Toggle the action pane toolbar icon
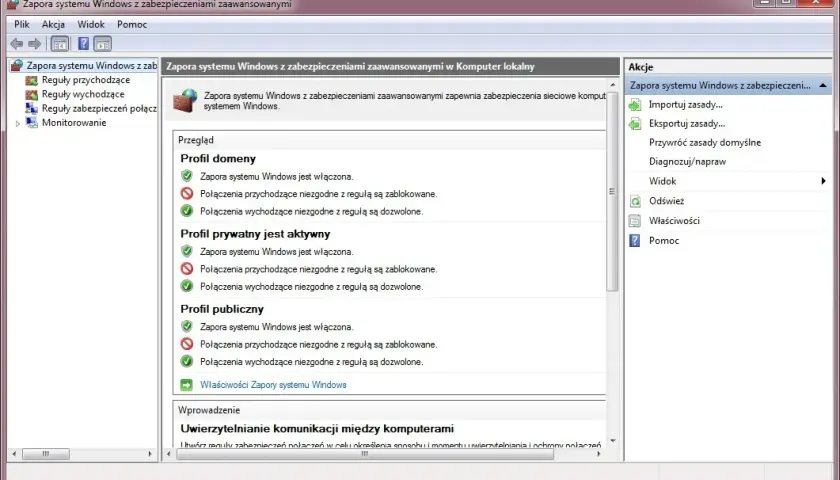 102,44
